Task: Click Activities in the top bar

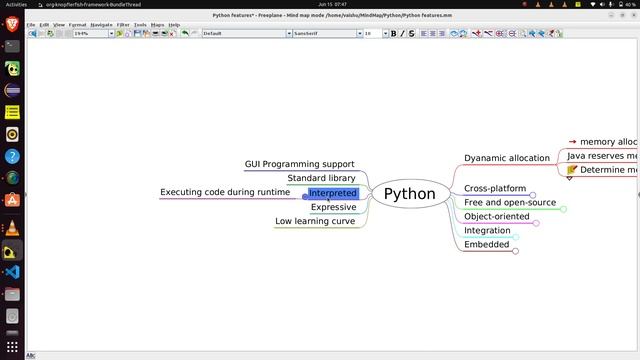Action: pyautogui.click(x=16, y=4)
